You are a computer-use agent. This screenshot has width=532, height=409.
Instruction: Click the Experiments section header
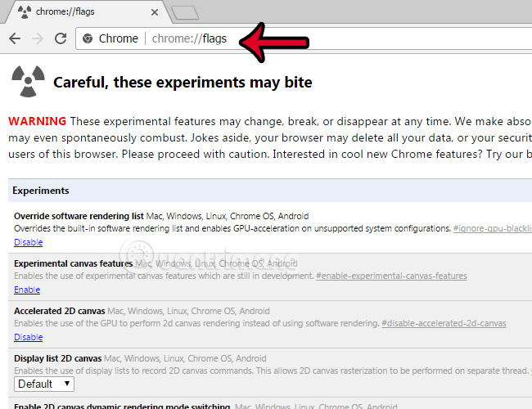pyautogui.click(x=39, y=191)
